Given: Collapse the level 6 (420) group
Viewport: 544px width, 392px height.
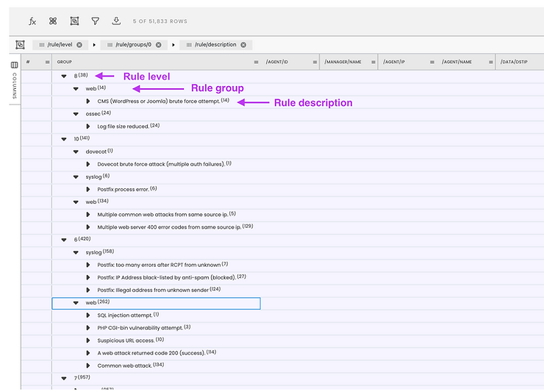Looking at the screenshot, I should [x=64, y=240].
